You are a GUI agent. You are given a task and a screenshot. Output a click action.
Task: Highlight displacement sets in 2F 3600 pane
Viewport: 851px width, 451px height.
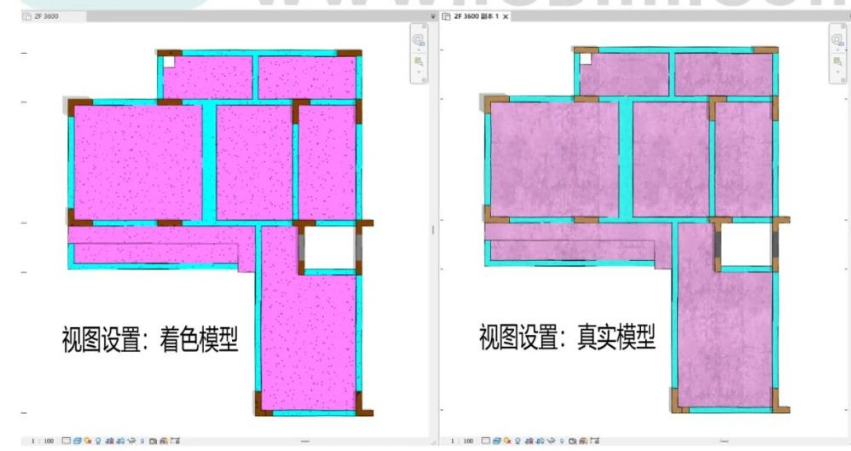[175, 441]
